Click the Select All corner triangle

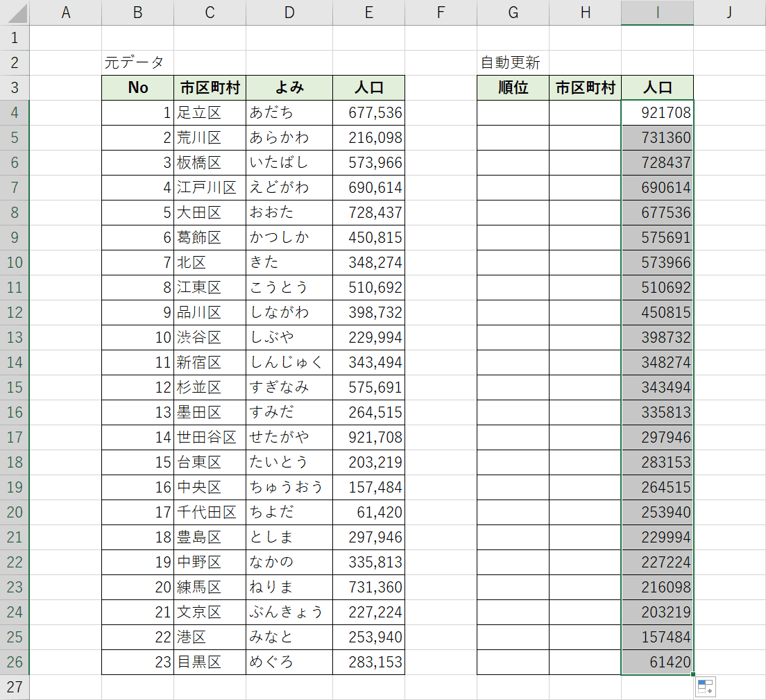[17, 12]
